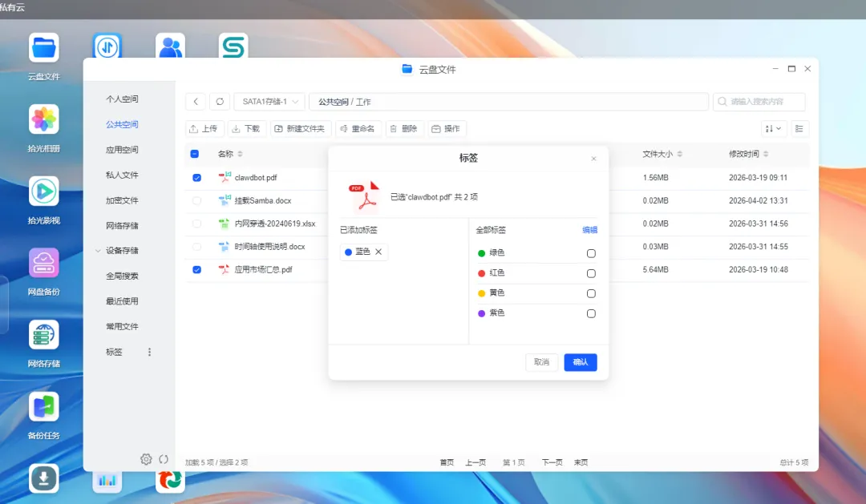Open the download app at desktop bottom

click(43, 478)
